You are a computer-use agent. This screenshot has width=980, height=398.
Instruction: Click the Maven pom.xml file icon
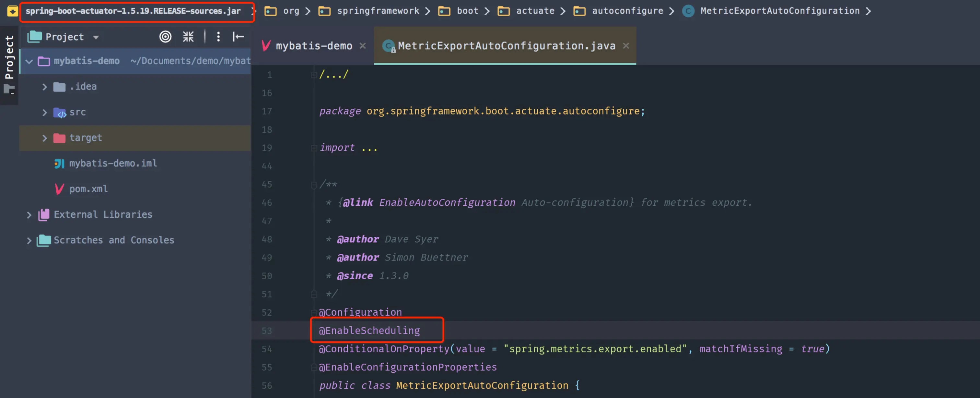click(x=59, y=189)
